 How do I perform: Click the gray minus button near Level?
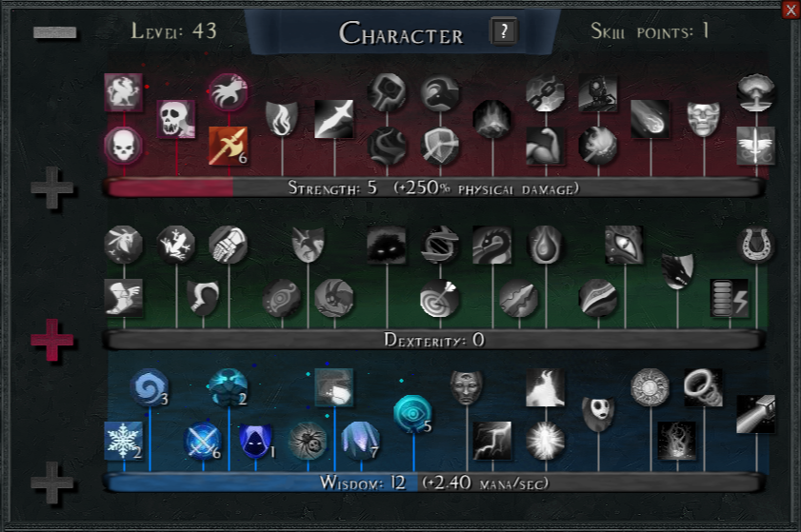tap(54, 32)
